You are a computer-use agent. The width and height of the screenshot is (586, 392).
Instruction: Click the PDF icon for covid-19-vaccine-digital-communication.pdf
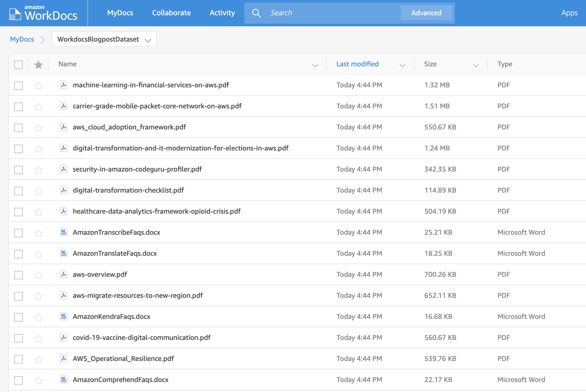pos(63,337)
